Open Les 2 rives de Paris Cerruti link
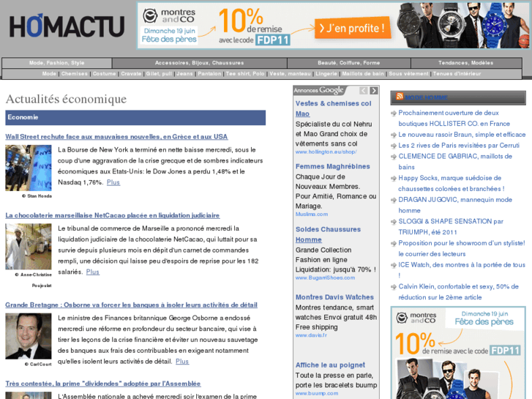 pos(459,146)
